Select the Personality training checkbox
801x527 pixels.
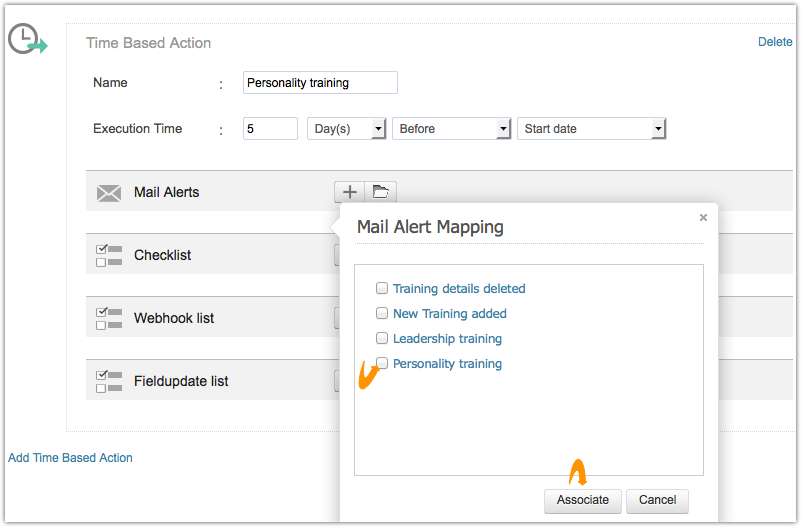pos(382,363)
